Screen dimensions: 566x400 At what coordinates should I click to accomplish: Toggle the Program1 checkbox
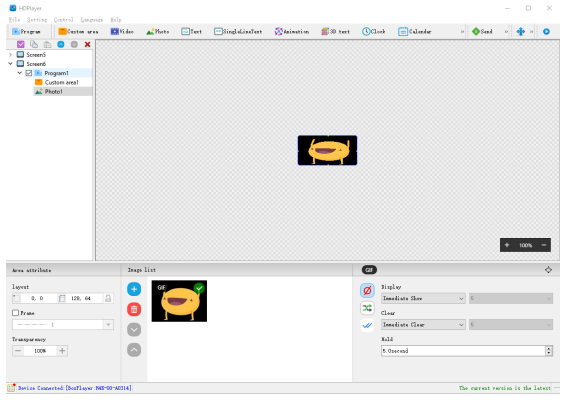[x=29, y=73]
